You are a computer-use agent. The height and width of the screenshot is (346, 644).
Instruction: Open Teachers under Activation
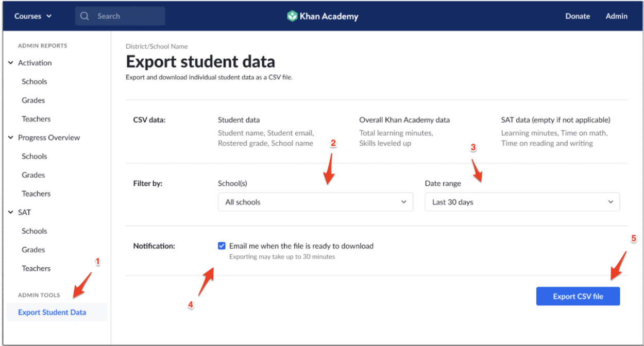36,119
